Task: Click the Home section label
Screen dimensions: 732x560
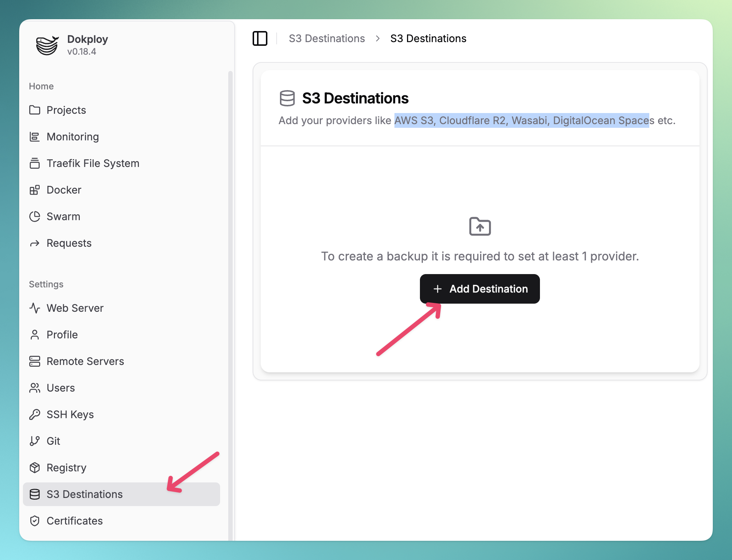Action: pos(41,86)
